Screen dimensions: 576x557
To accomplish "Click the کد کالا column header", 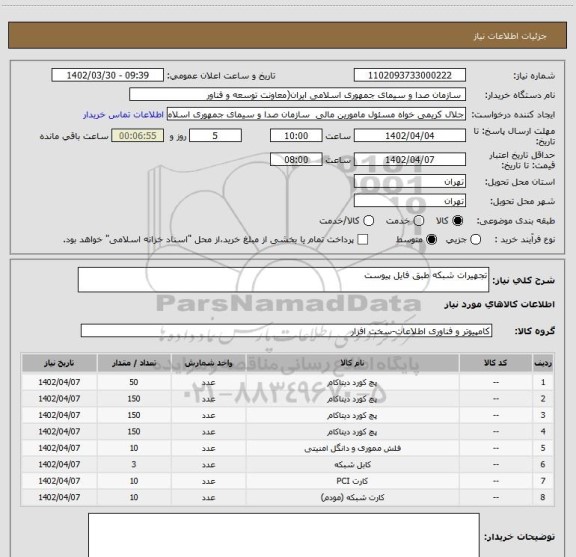I will click(x=496, y=363).
